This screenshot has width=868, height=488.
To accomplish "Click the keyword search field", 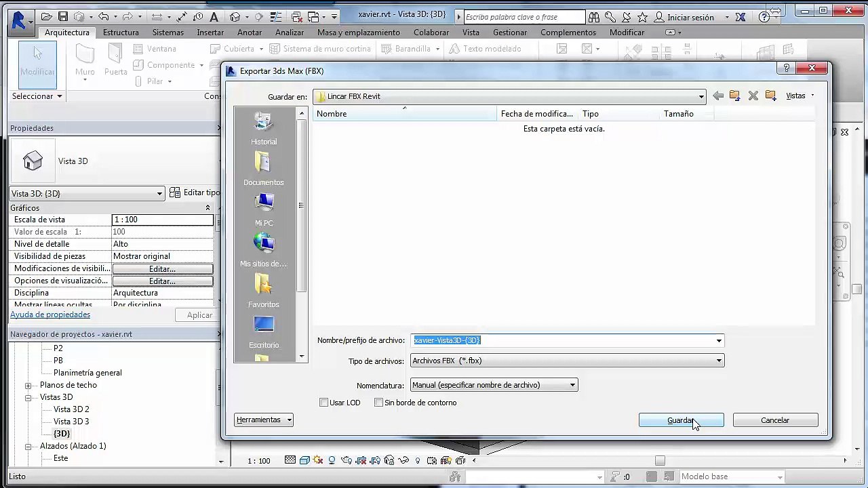I will (x=524, y=17).
